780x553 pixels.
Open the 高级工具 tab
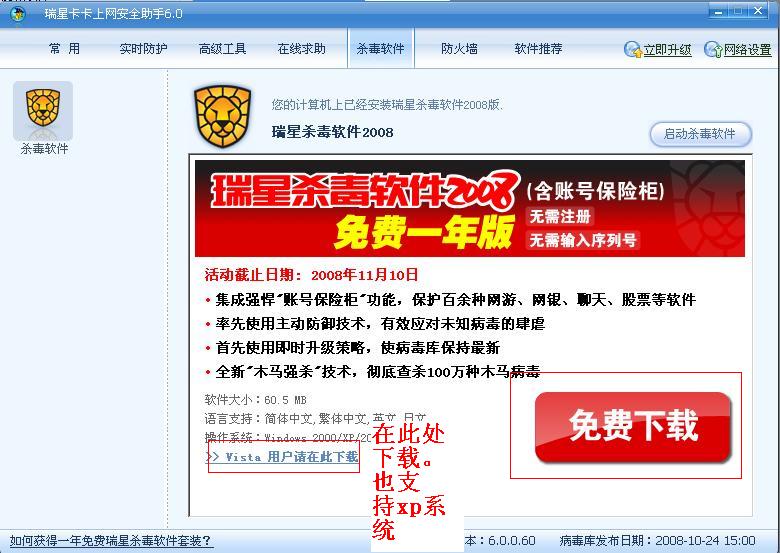222,49
